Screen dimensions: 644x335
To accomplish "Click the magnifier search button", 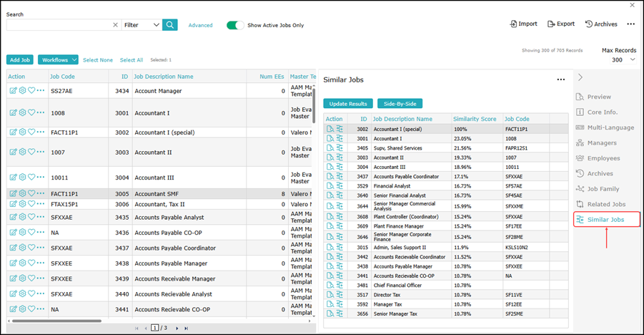I will pyautogui.click(x=170, y=25).
